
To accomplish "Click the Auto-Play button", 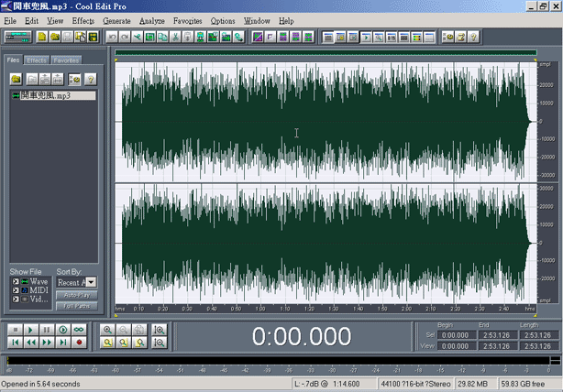I will point(77,295).
